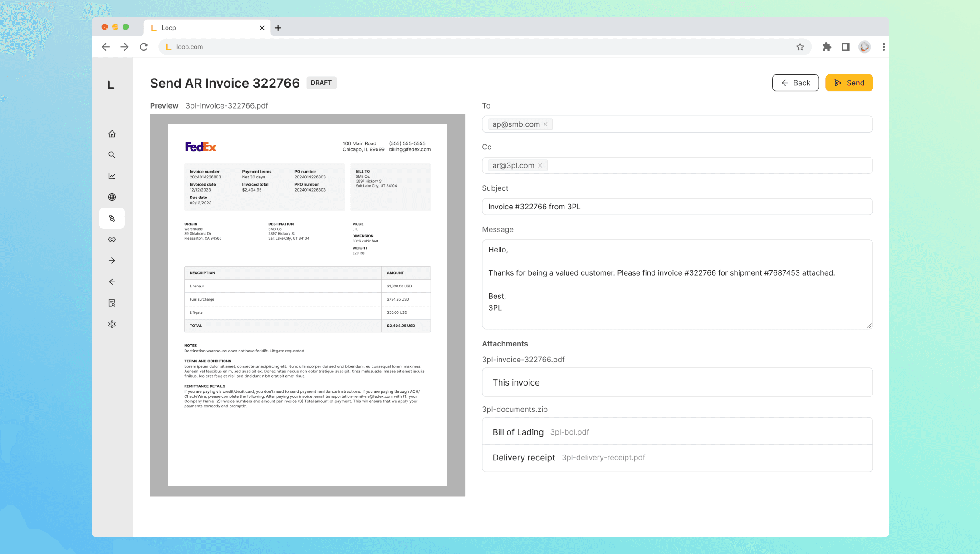Bookmark page with the star icon
Screen dimensions: 980x554
[x=800, y=47]
